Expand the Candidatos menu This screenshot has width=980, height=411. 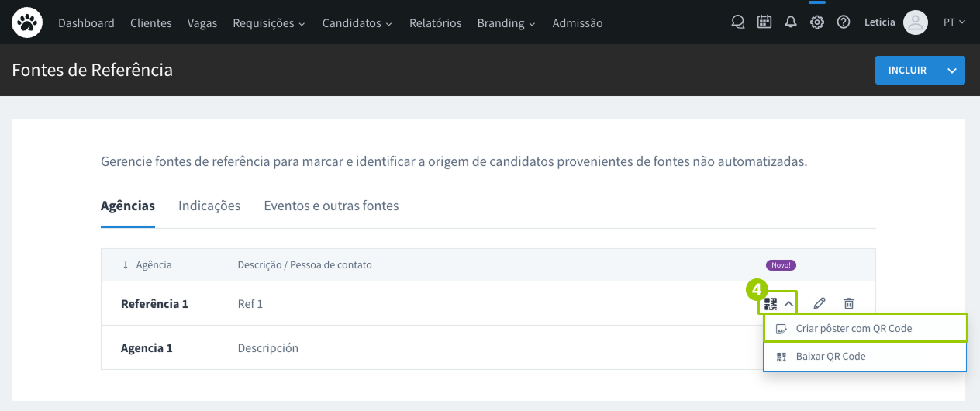click(357, 23)
